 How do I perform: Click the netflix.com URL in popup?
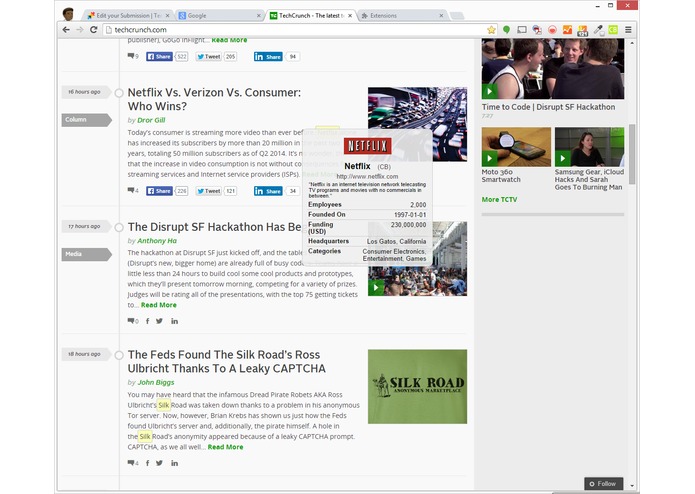367,176
